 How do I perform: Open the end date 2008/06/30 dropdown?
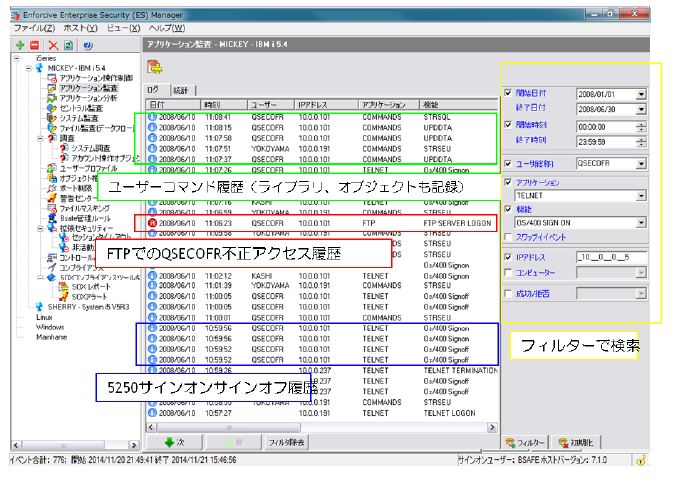pyautogui.click(x=641, y=110)
